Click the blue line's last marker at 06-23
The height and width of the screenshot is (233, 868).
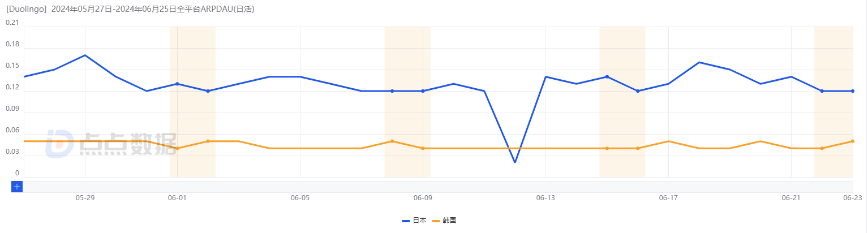(x=852, y=91)
